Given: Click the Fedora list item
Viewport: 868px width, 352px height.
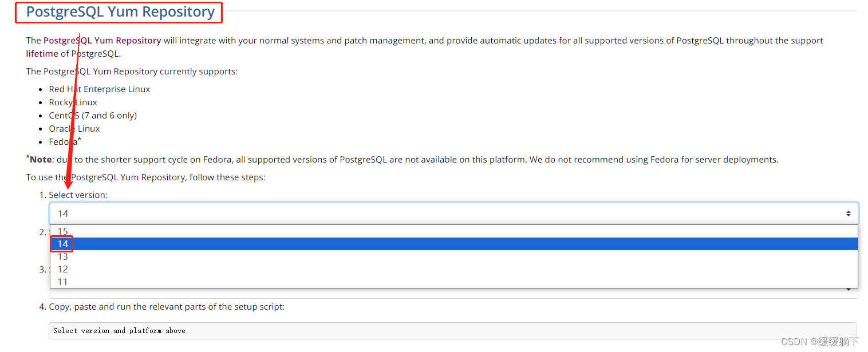Looking at the screenshot, I should (65, 141).
